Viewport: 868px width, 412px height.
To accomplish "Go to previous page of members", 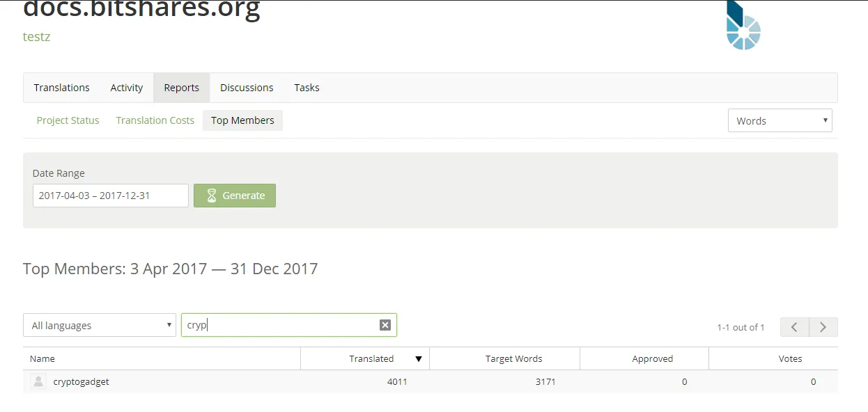I will tap(794, 327).
